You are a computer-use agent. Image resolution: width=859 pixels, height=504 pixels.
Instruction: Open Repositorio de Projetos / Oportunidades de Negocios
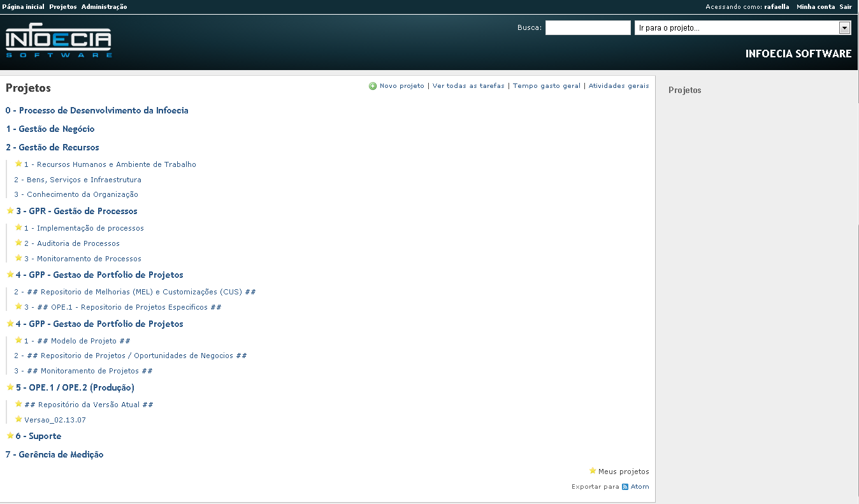tap(131, 356)
